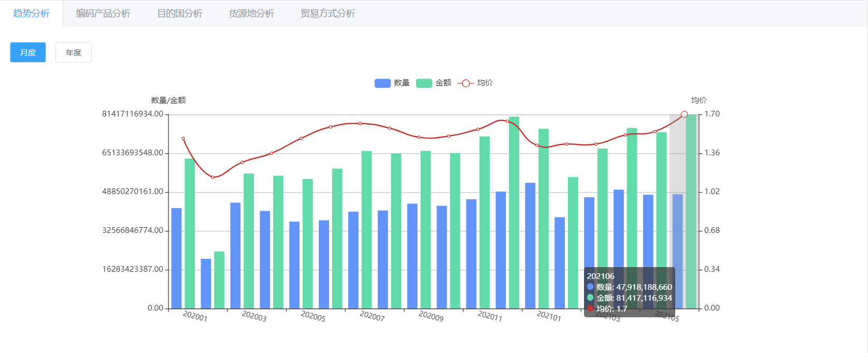The height and width of the screenshot is (353, 868).
Task: Click the x-axis label 202101
Action: point(549,316)
